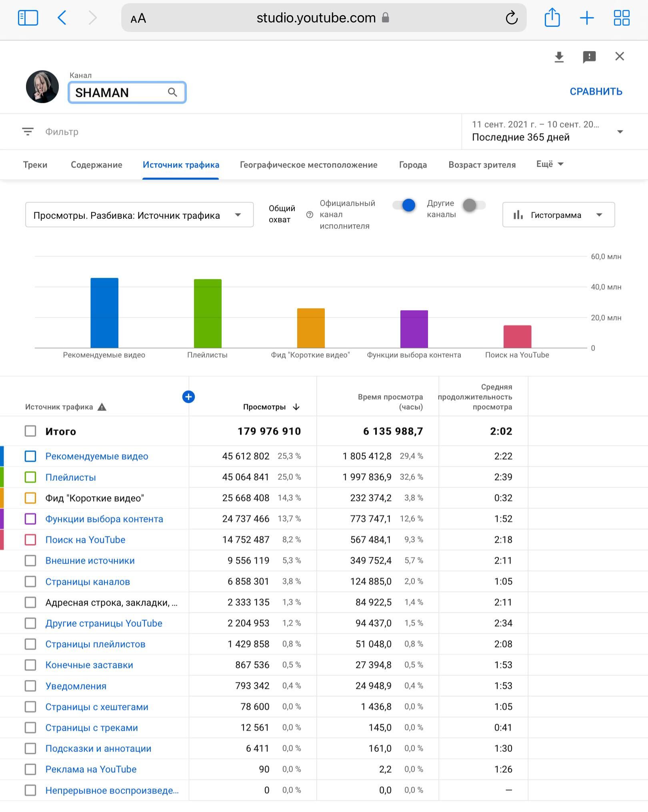Open Safari sidebar panel icon
Screen dimensions: 648x812
tap(28, 18)
